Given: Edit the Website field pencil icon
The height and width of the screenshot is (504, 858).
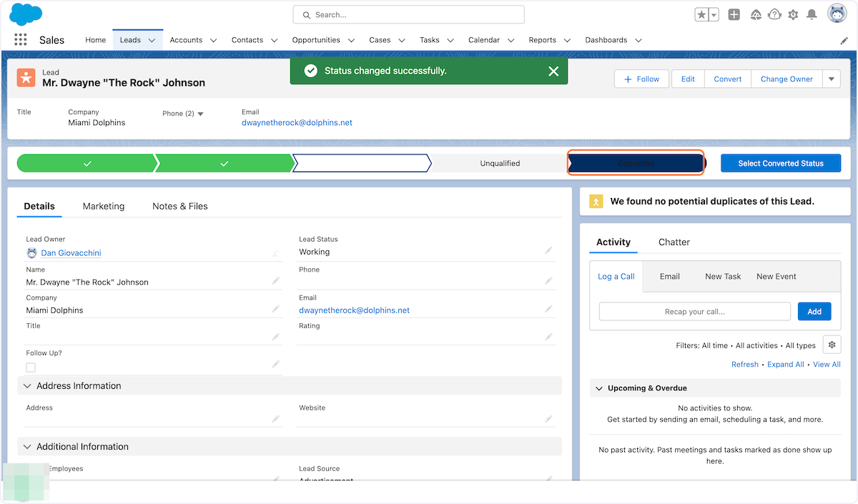Looking at the screenshot, I should (x=548, y=419).
